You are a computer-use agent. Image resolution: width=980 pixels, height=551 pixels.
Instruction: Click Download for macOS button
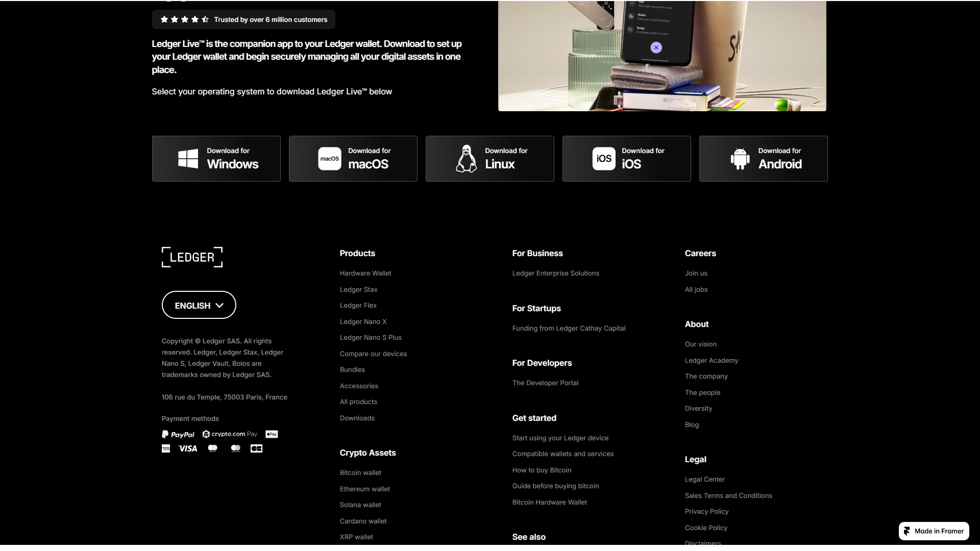353,159
